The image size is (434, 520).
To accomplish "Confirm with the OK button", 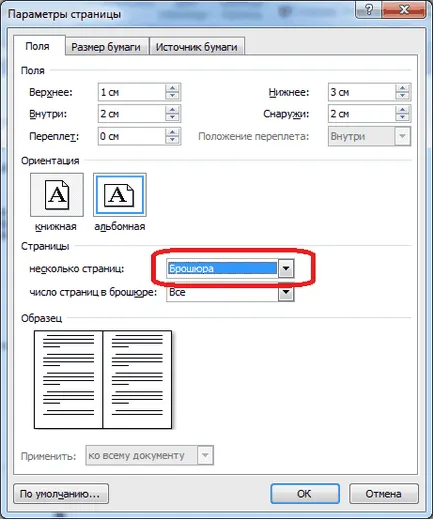I will pyautogui.click(x=305, y=494).
